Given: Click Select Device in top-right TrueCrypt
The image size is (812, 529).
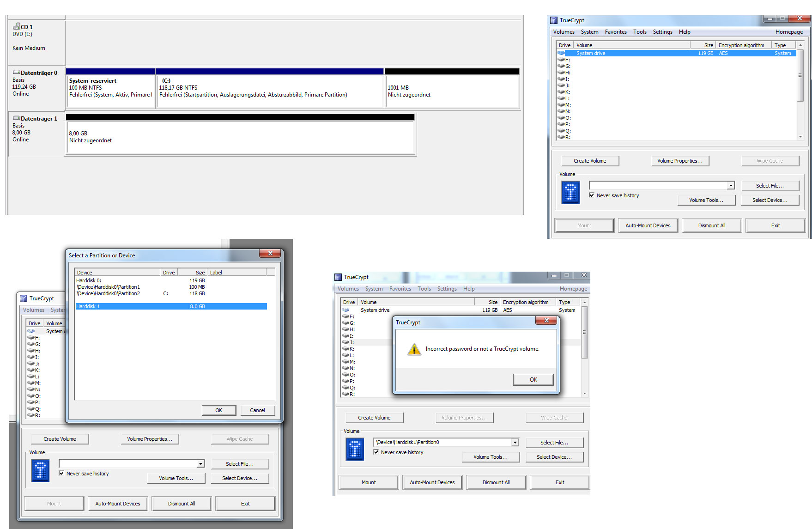Looking at the screenshot, I should pos(770,200).
